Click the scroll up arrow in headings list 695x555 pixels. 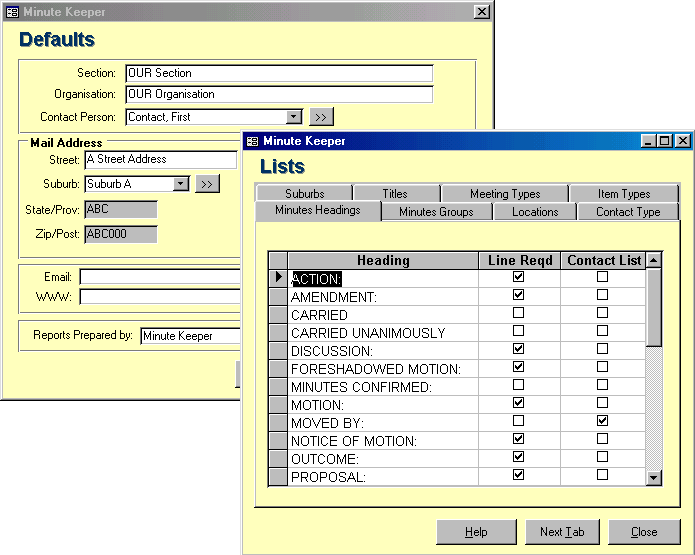tap(654, 260)
